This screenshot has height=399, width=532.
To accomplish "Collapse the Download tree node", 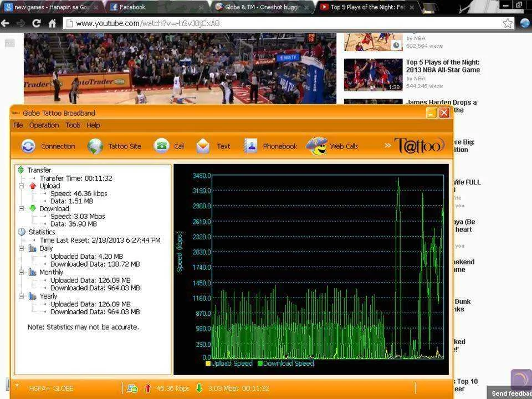I will pyautogui.click(x=22, y=209).
